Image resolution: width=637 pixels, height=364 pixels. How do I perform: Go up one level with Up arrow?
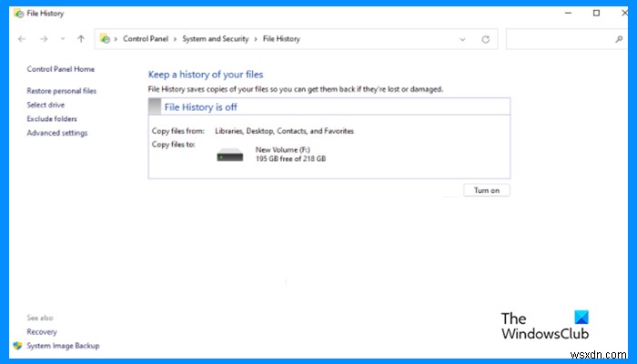coord(81,39)
